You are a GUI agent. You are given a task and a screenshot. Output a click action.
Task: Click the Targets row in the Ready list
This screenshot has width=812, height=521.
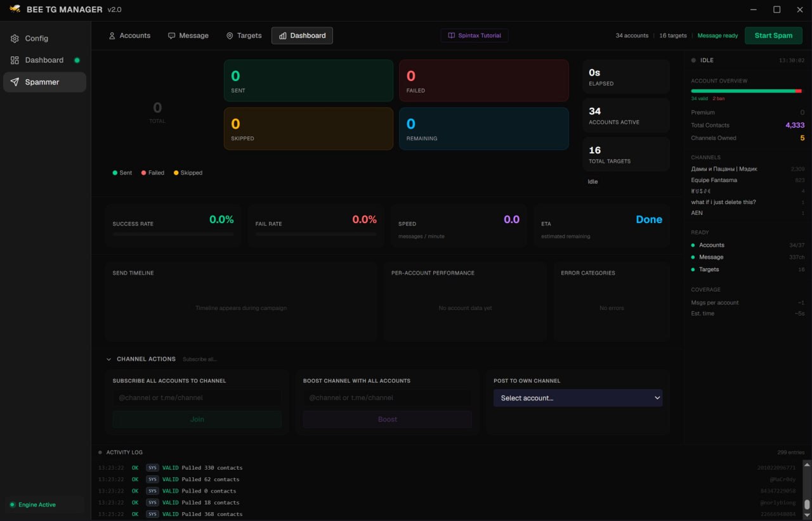click(x=748, y=269)
